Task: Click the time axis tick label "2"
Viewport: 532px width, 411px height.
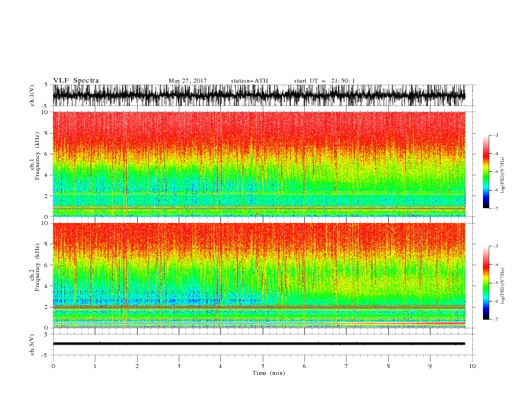Action: [x=137, y=366]
